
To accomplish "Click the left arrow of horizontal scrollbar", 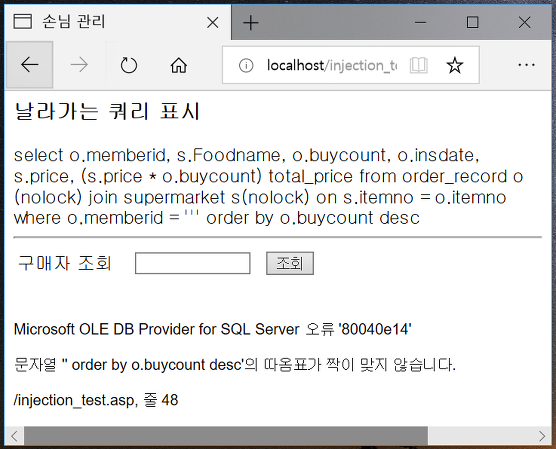I will tap(14, 436).
